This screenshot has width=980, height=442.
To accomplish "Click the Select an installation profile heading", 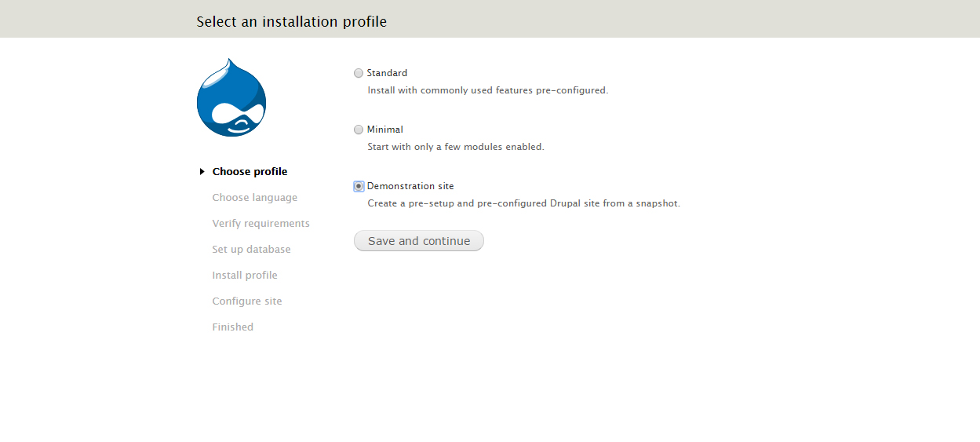I will 292,22.
